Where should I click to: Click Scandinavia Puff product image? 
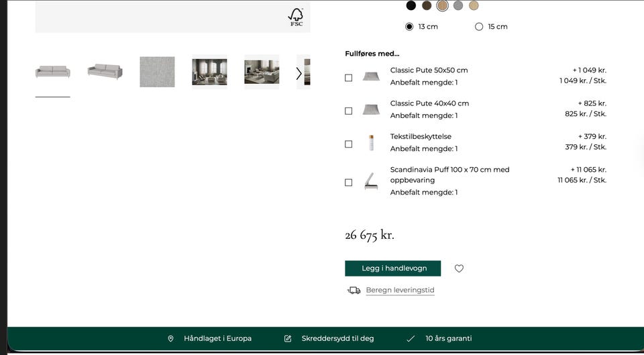371,181
